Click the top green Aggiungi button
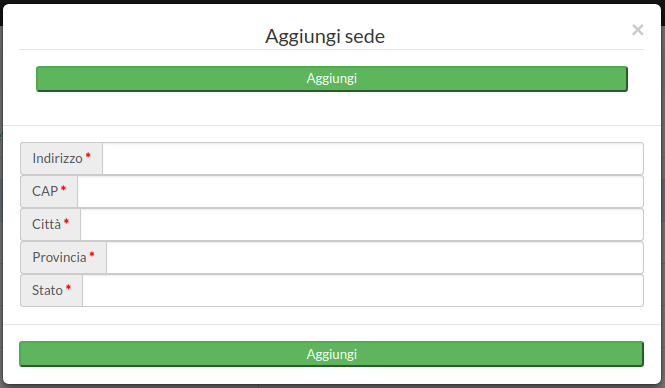Viewport: 665px width, 388px height. click(332, 78)
